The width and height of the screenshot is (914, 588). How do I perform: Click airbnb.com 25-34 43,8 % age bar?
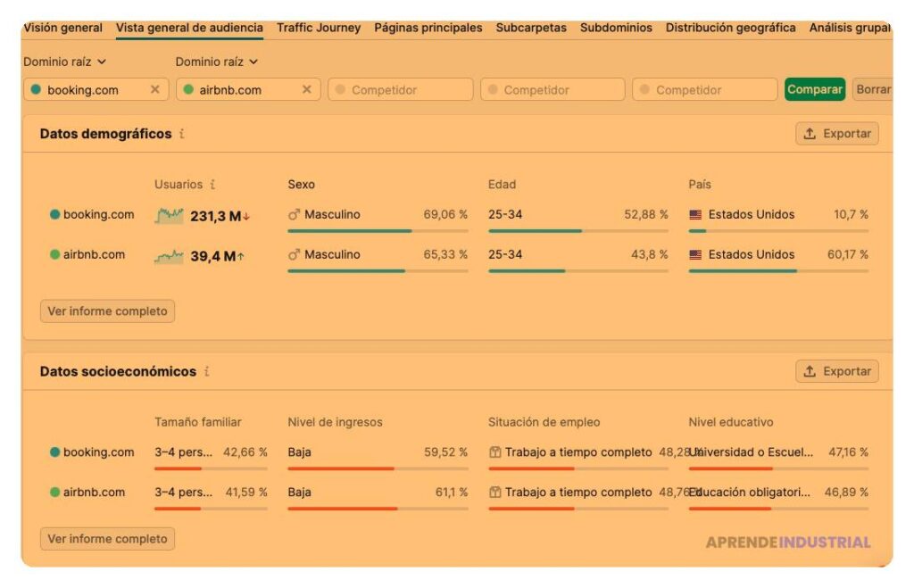[578, 271]
